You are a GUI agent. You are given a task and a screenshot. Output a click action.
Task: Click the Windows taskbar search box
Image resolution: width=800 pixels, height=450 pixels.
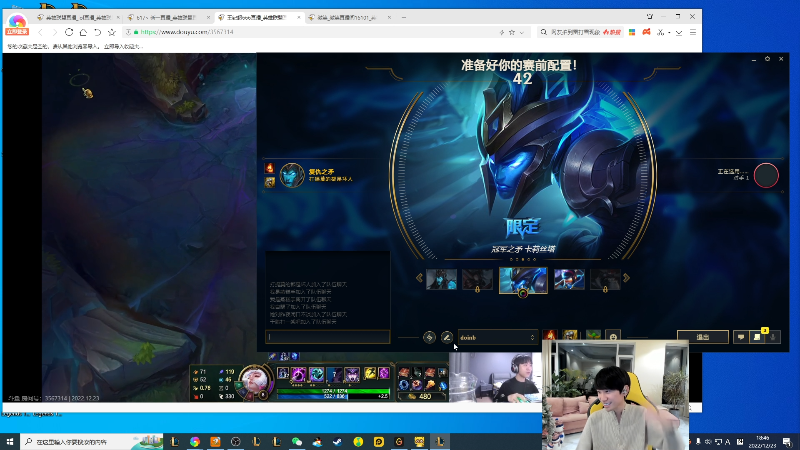pyautogui.click(x=92, y=441)
